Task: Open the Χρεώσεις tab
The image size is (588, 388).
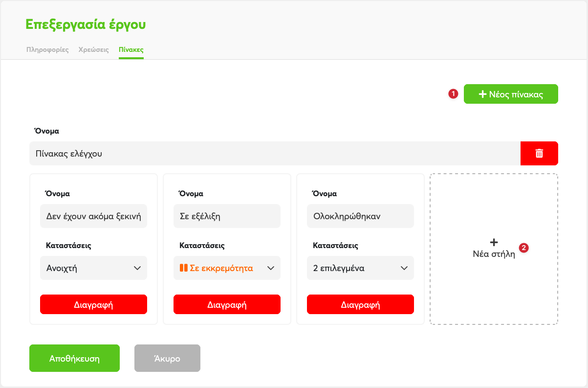Action: 93,50
